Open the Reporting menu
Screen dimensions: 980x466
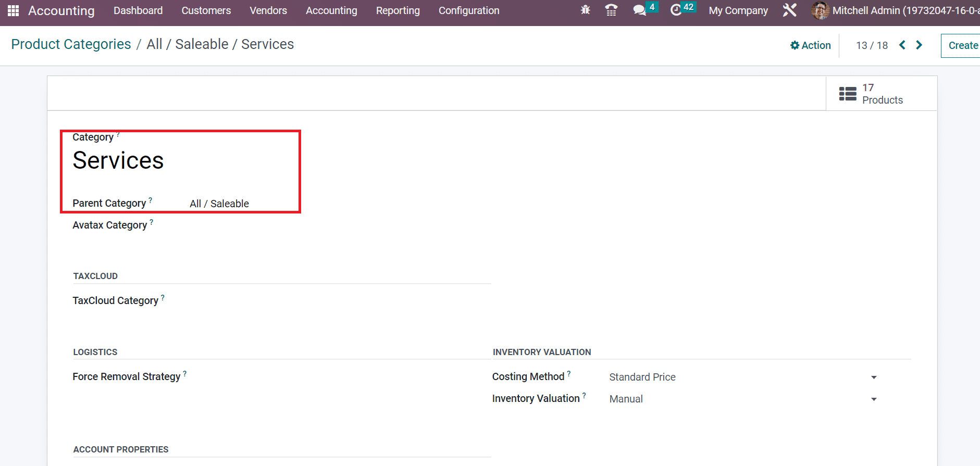[398, 10]
